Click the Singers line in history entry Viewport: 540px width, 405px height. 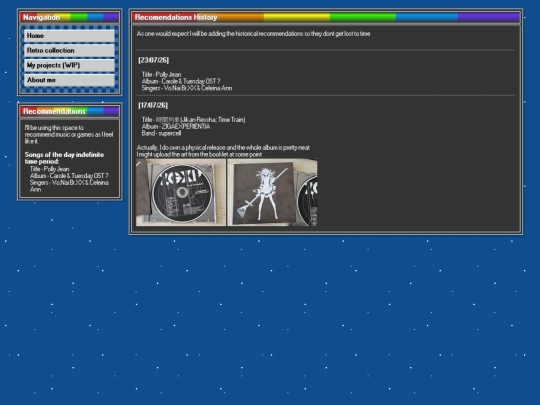[x=187, y=88]
